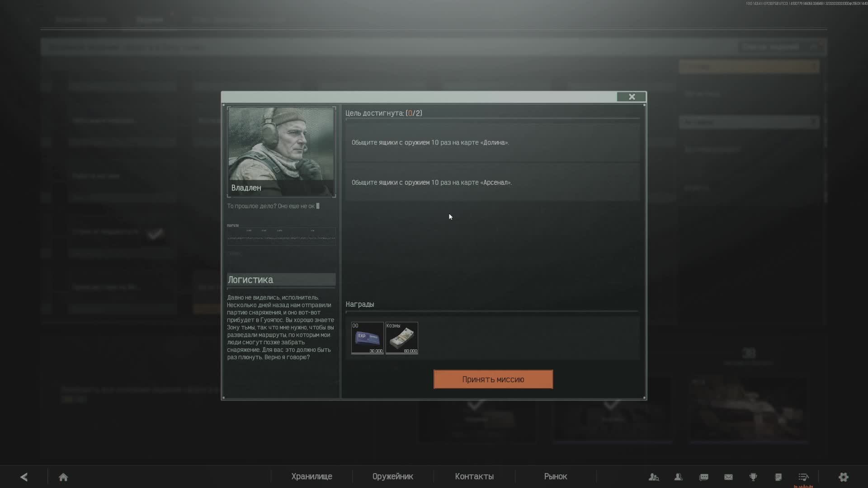
Task: Open the chat messages icon
Action: coord(704,477)
